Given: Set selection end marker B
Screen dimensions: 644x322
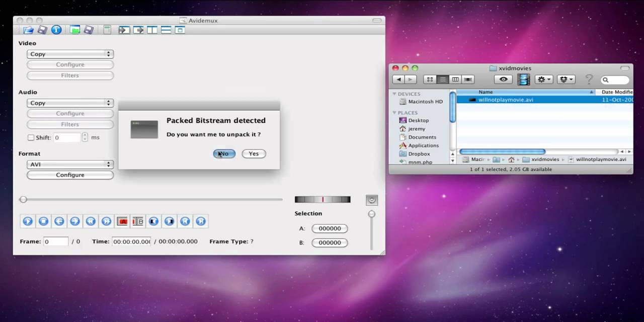Looking at the screenshot, I should tap(138, 221).
